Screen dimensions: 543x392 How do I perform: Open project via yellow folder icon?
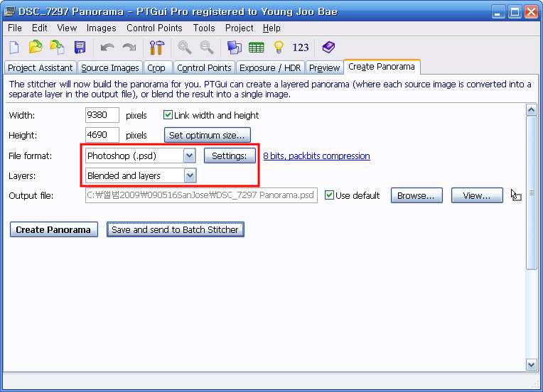36,47
